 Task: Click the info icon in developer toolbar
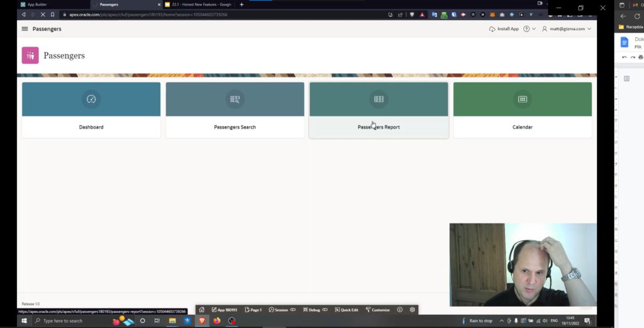399,310
